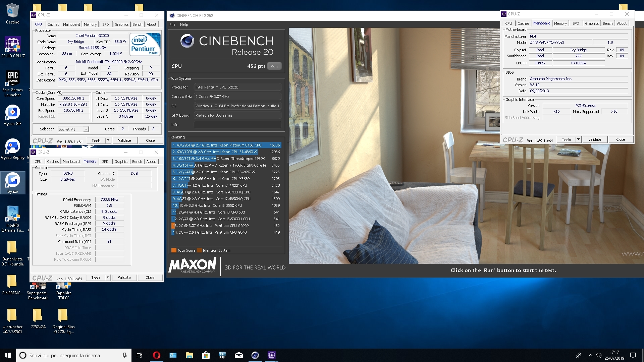This screenshot has height=362, width=644.
Task: Open Mail app from taskbar
Action: [x=238, y=355]
